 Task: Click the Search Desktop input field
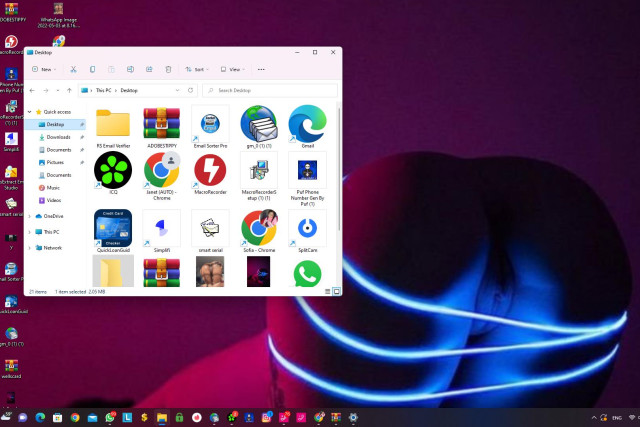[268, 90]
